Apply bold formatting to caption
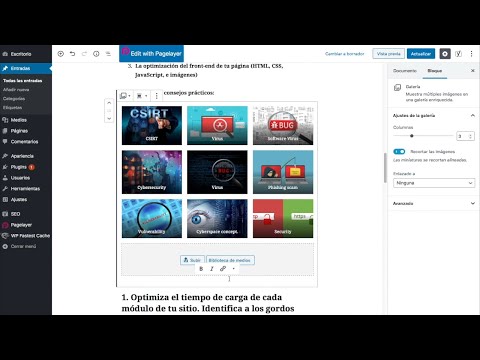This screenshot has height=360, width=480. [201, 269]
